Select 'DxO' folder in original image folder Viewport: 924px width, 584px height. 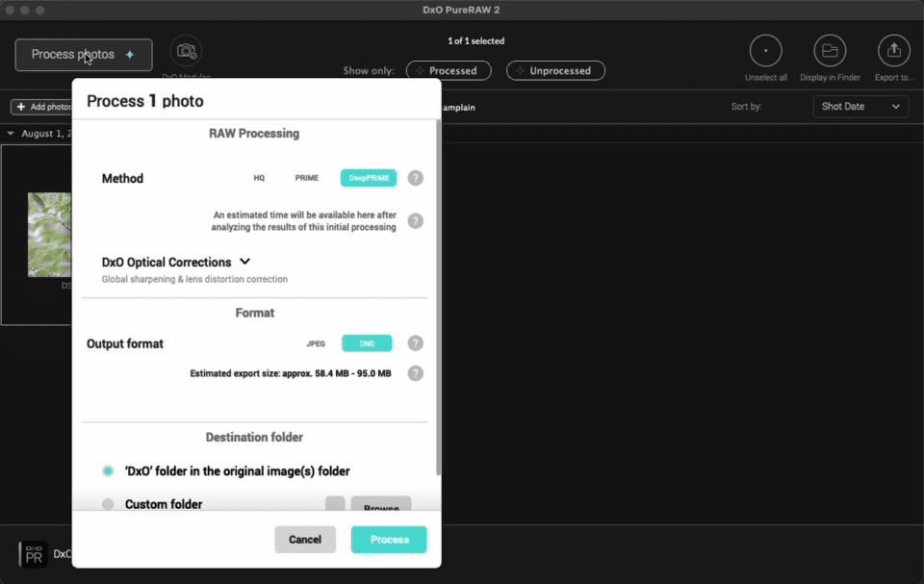(108, 470)
